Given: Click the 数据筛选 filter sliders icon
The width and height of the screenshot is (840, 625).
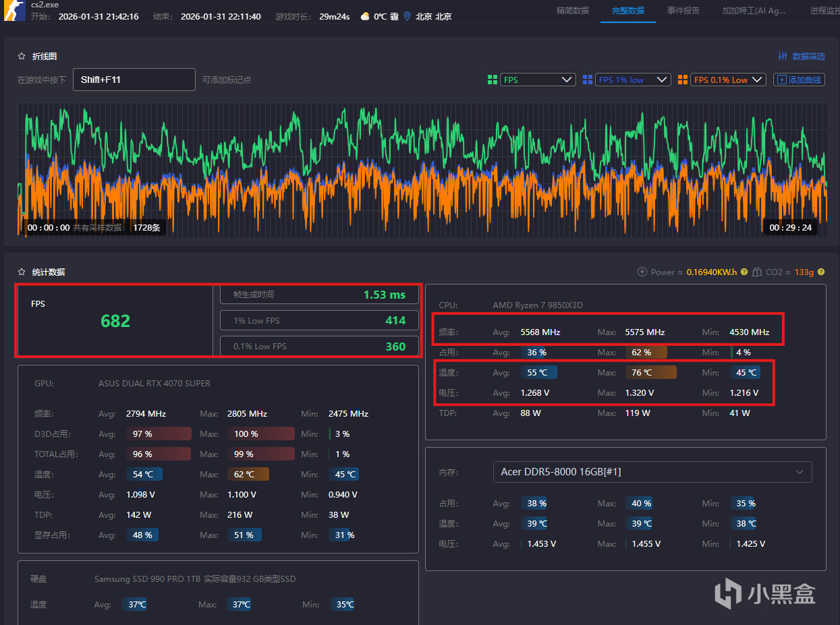Looking at the screenshot, I should [x=783, y=57].
